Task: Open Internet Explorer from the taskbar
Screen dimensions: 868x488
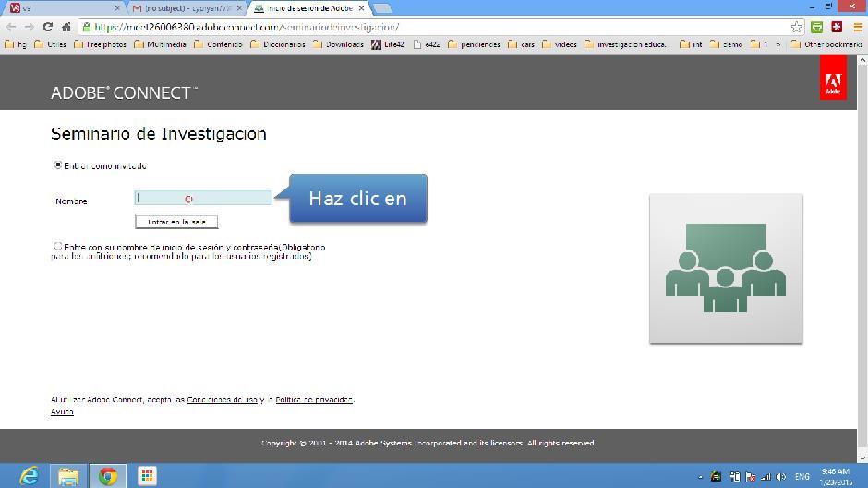Action: (29, 476)
